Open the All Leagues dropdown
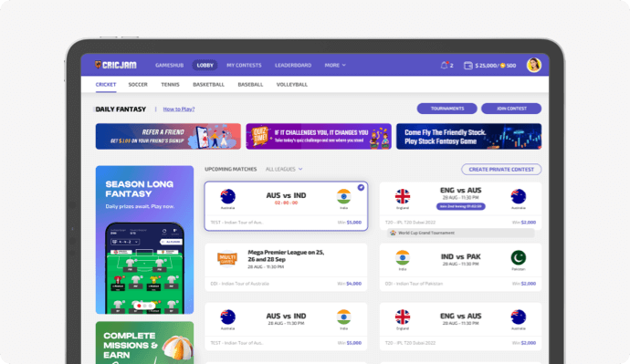This screenshot has height=364, width=630. [x=284, y=170]
